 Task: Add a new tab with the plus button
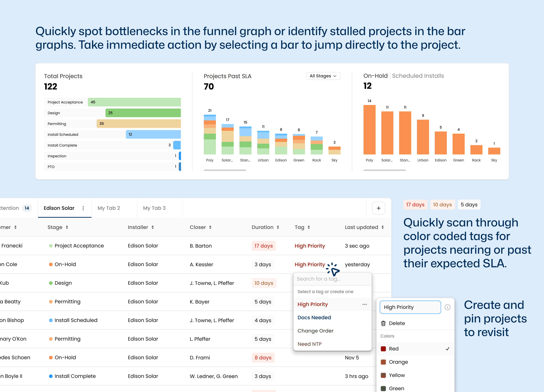coord(379,208)
